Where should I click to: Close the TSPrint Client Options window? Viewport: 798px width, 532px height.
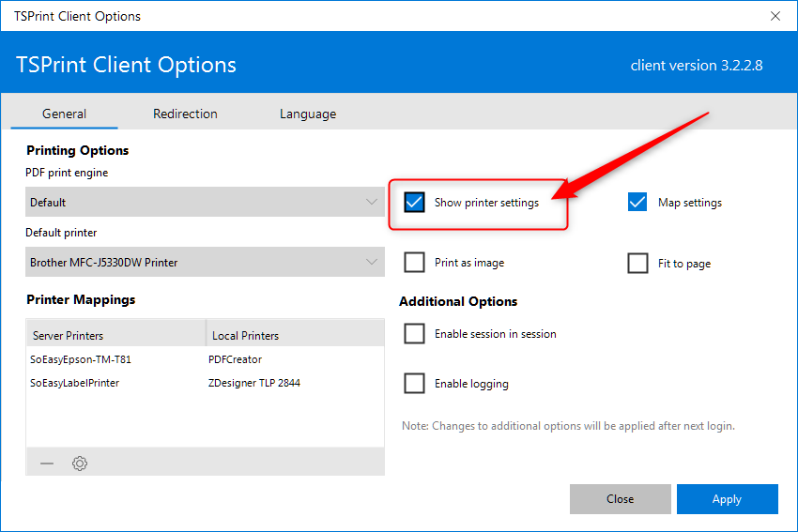(x=775, y=16)
